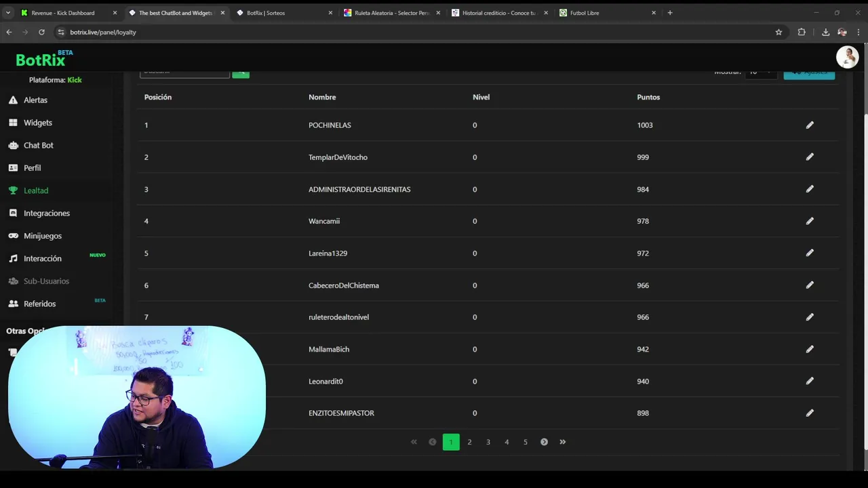868x488 pixels.
Task: Edit points for TemplarDeVitocho row
Action: [810, 157]
